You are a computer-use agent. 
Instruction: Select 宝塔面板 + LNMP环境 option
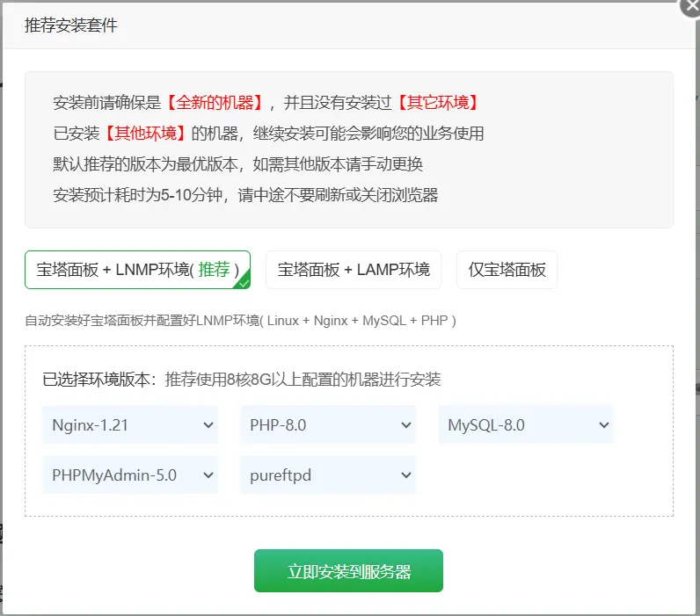[x=137, y=270]
